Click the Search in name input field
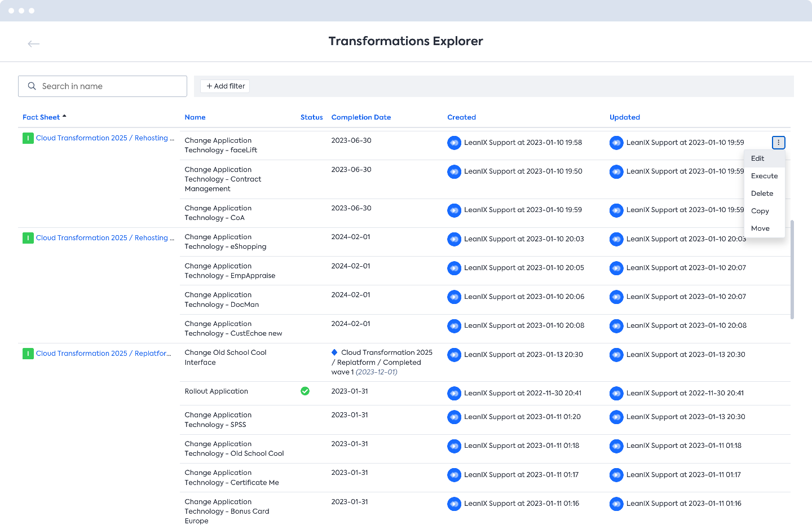 (101, 86)
